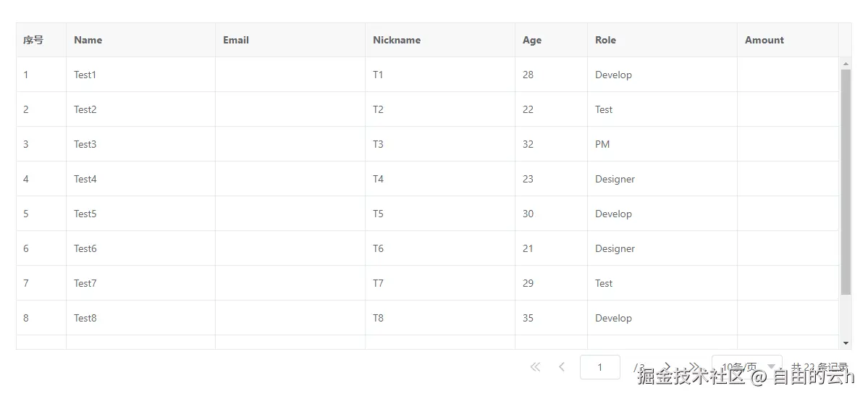Click the PM role cell
The width and height of the screenshot is (868, 399).
[x=603, y=144]
